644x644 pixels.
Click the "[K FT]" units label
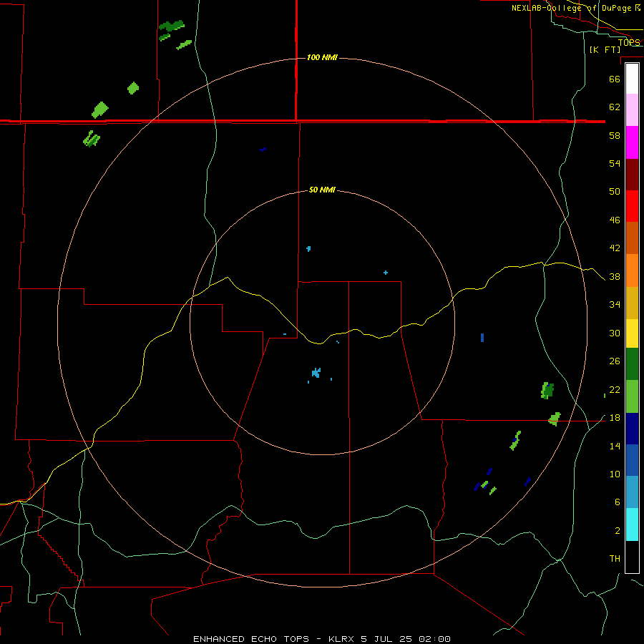click(x=605, y=49)
